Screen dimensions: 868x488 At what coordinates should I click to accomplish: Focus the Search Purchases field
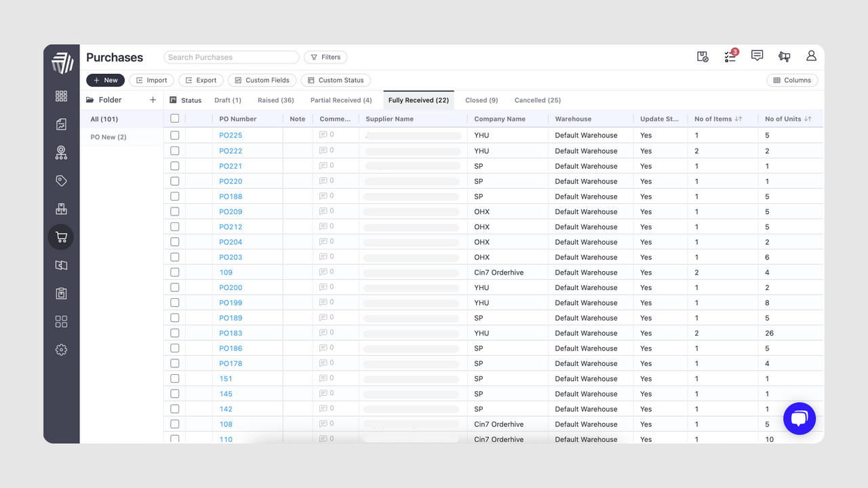pyautogui.click(x=231, y=57)
